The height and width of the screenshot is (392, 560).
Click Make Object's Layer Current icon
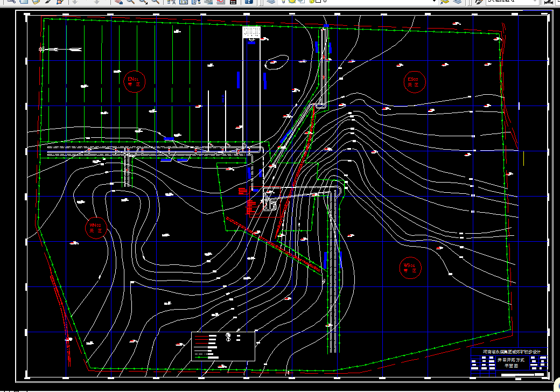point(445,2)
